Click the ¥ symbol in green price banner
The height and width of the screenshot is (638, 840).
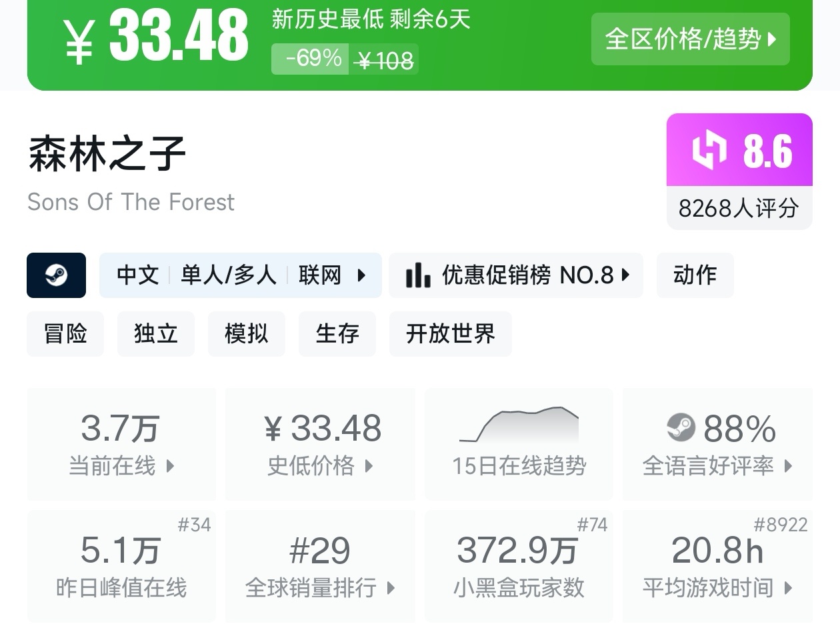79,40
